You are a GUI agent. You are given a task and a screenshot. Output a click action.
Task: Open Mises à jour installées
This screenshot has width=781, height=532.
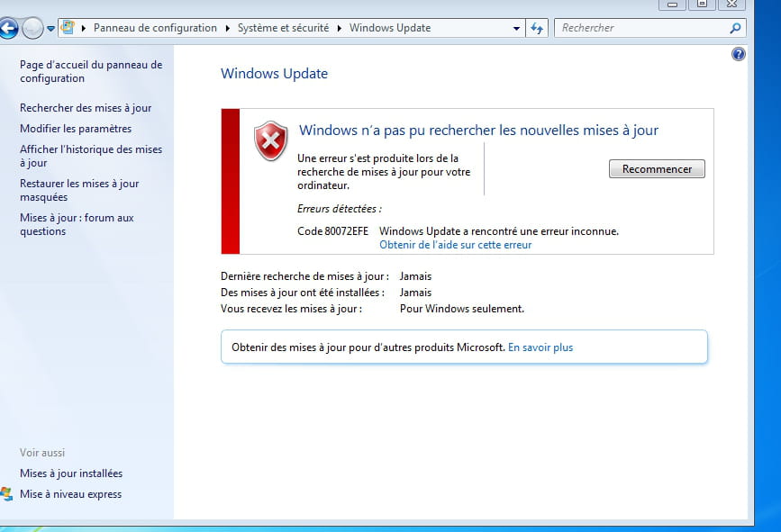click(71, 473)
